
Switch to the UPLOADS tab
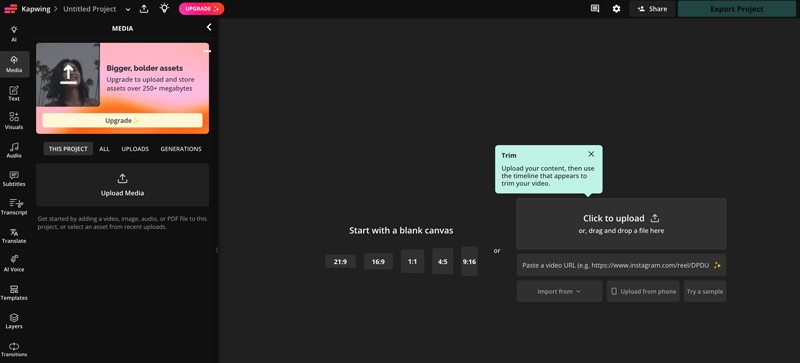point(135,149)
